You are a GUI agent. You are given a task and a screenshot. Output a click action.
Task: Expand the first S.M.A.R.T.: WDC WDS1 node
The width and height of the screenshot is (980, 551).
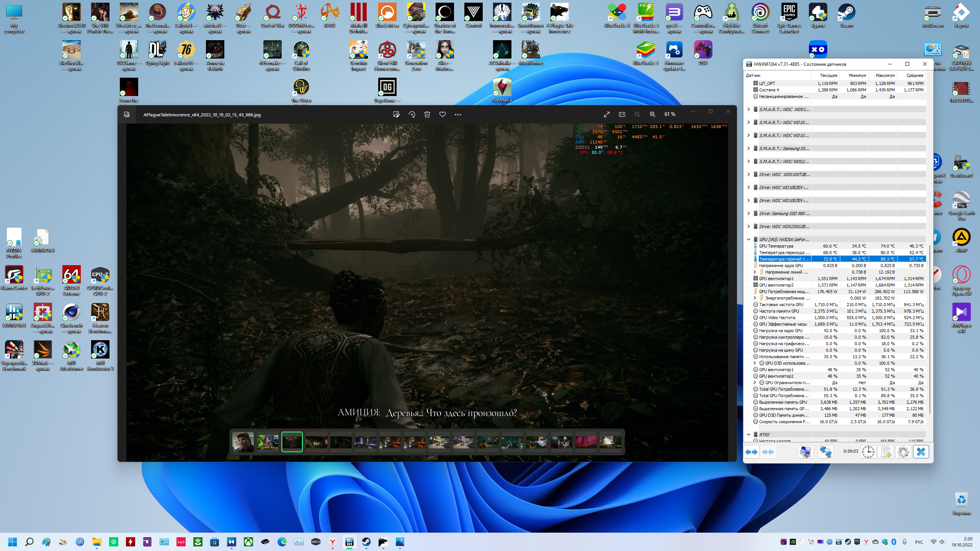tap(748, 109)
